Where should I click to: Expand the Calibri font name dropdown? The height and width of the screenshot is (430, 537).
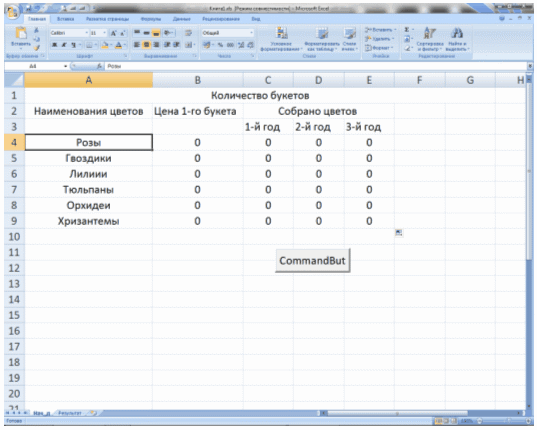pyautogui.click(x=87, y=33)
